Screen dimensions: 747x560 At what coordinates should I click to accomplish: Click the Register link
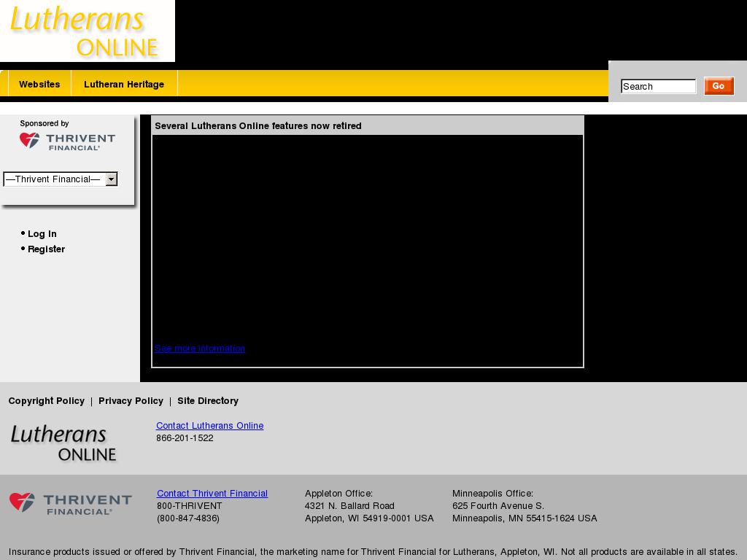46,249
